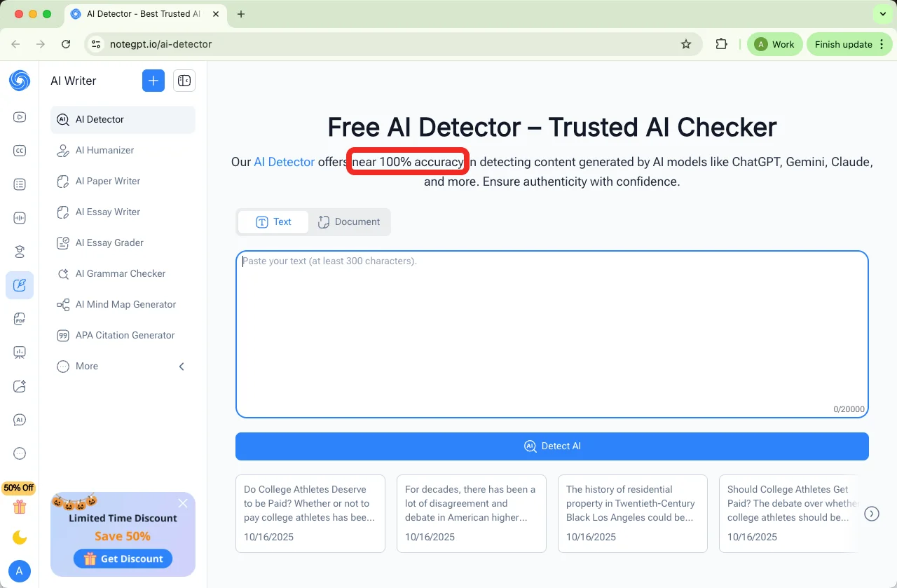Expand the More item chevron in AI Writer
Screen dimensions: 897x588
tap(182, 366)
